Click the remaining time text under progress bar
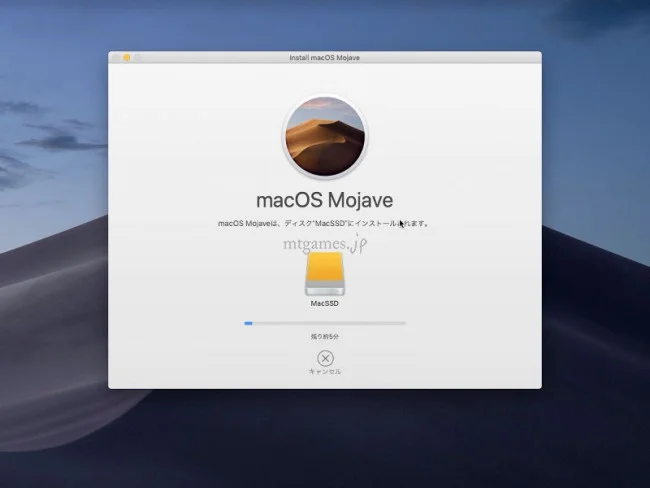This screenshot has width=650, height=488. 325,336
